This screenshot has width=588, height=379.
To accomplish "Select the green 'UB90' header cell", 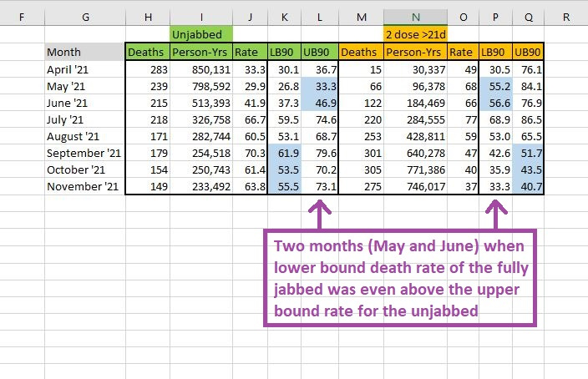I will click(x=320, y=52).
